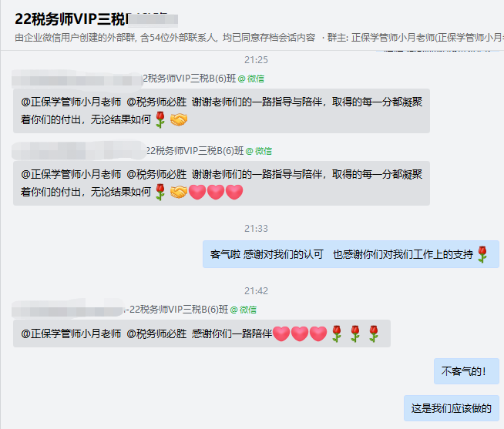This screenshot has width=504, height=429.
Task: Click the third sender's @微信 tag
Action: [244, 310]
